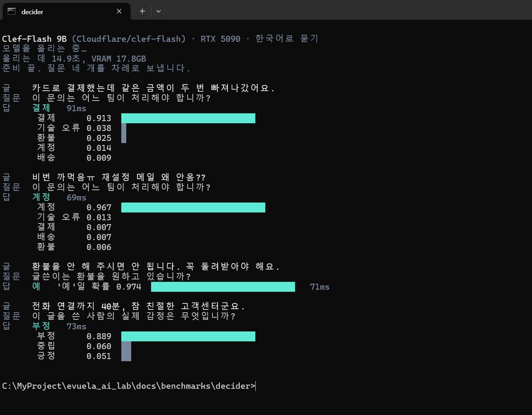
Task: Click the 0.006 score value
Action: tap(99, 247)
